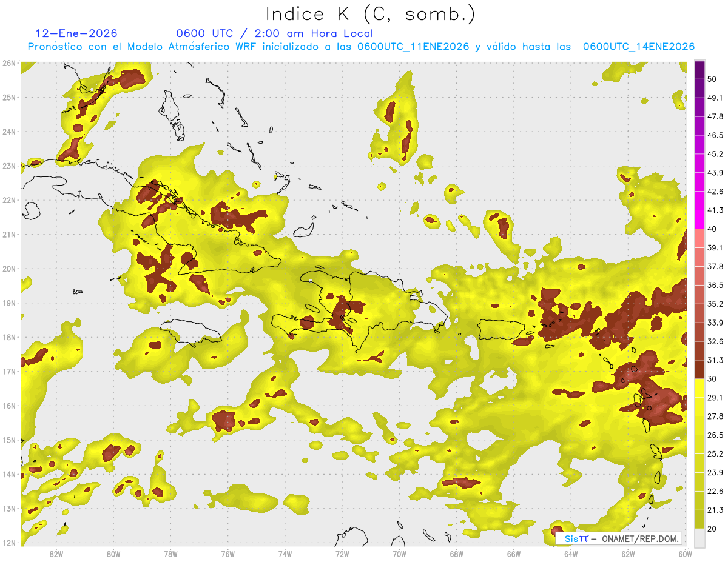
Task: Click the color bar value '35.2'
Action: coord(715,304)
